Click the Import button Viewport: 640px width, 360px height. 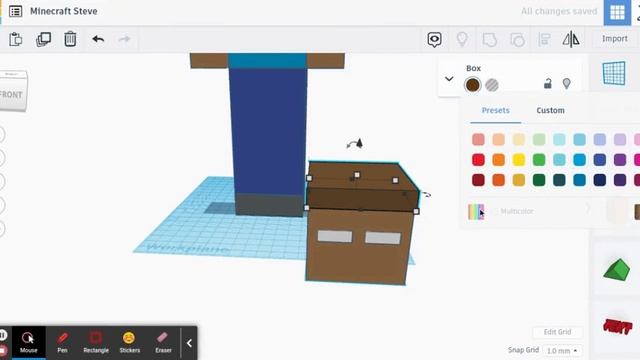click(x=615, y=39)
